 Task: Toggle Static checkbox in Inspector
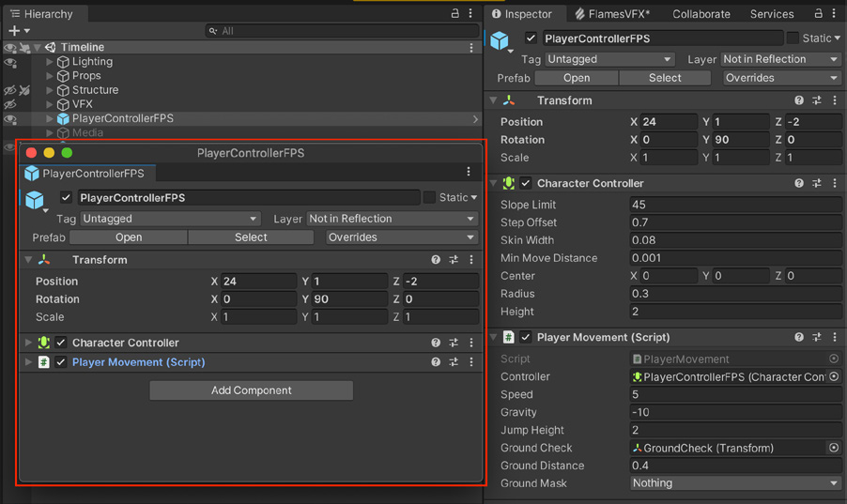point(793,38)
